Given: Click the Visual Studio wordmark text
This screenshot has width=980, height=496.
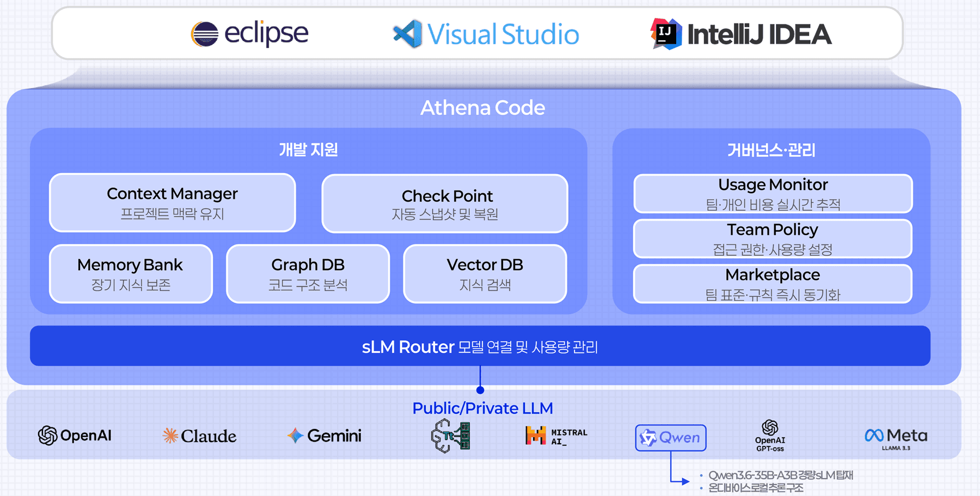Looking at the screenshot, I should point(503,34).
